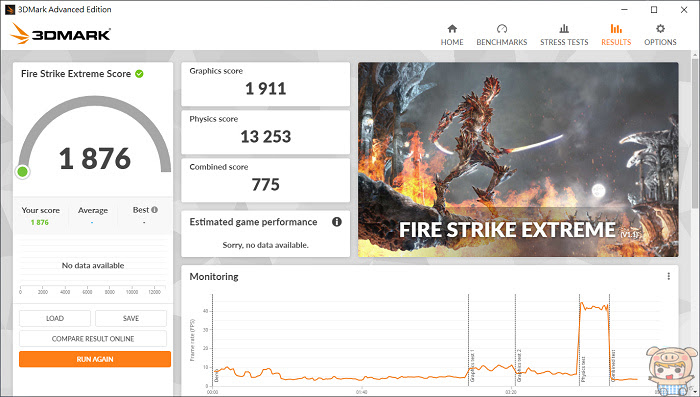The width and height of the screenshot is (700, 397).
Task: Click the green dot on score gauge
Action: pos(22,171)
